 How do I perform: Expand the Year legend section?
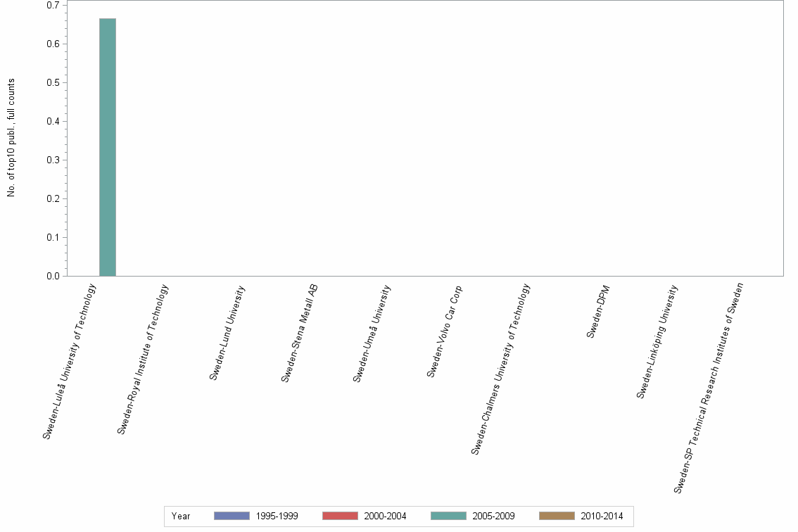(x=180, y=517)
